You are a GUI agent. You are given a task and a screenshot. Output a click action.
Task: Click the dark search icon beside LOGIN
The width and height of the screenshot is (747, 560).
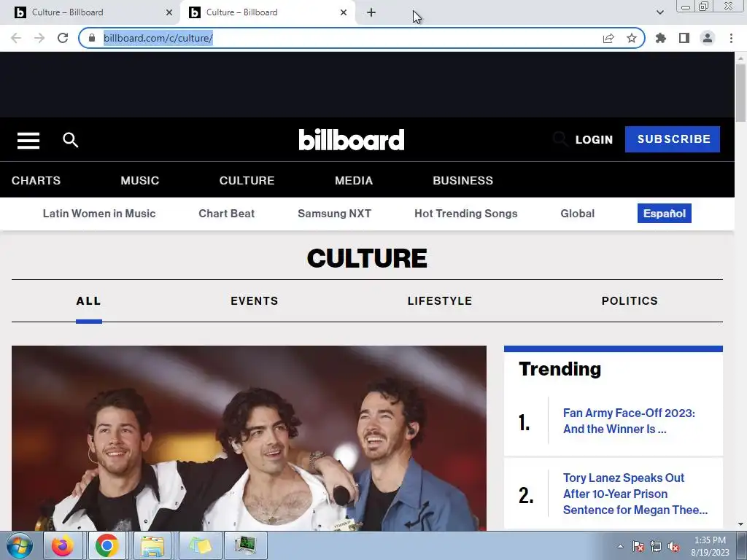pos(560,139)
